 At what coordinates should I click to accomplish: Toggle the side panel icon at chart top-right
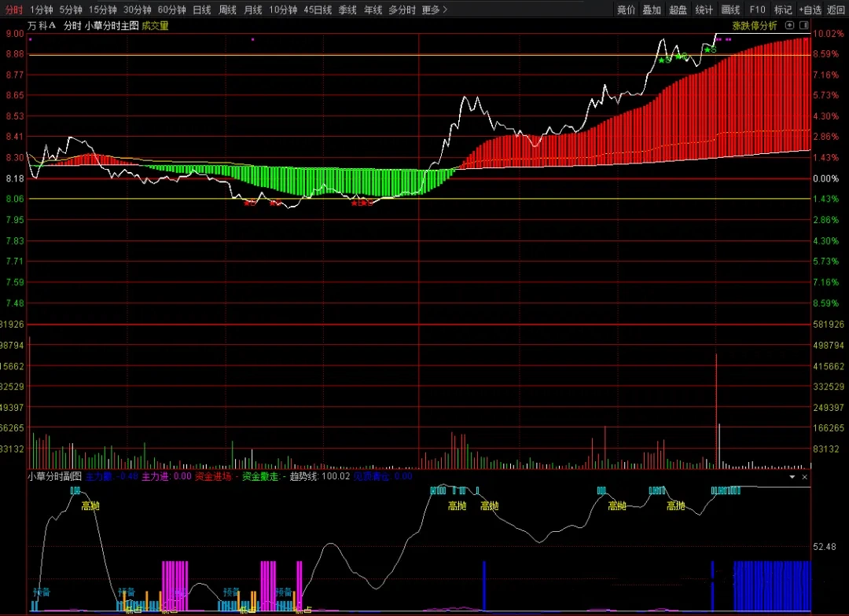coord(803,25)
